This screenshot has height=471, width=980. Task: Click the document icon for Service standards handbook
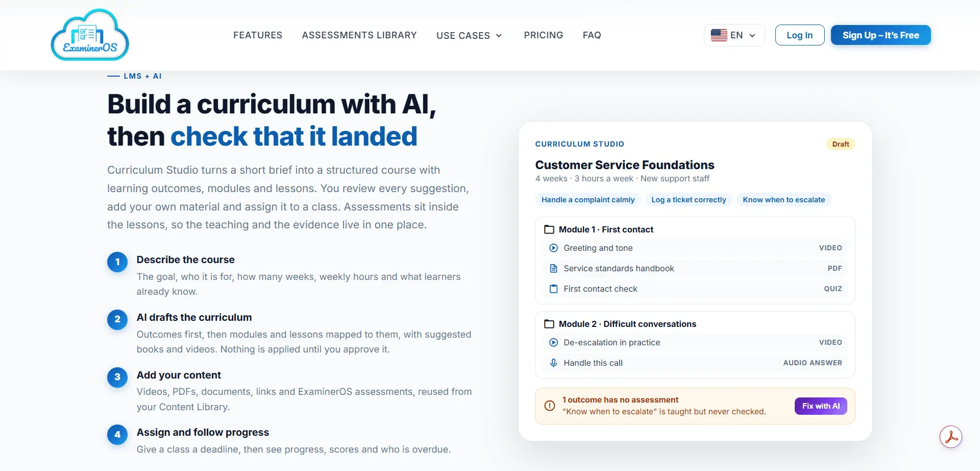[553, 268]
